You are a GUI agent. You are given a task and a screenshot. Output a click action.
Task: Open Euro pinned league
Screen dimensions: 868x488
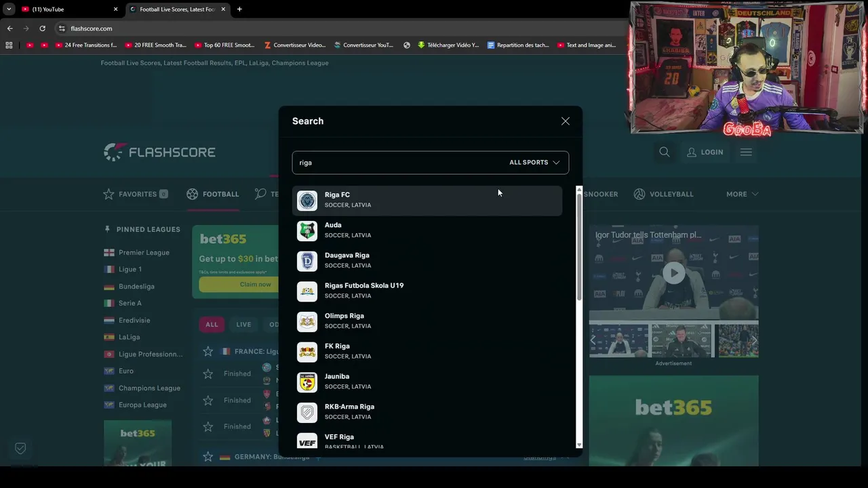click(x=119, y=371)
